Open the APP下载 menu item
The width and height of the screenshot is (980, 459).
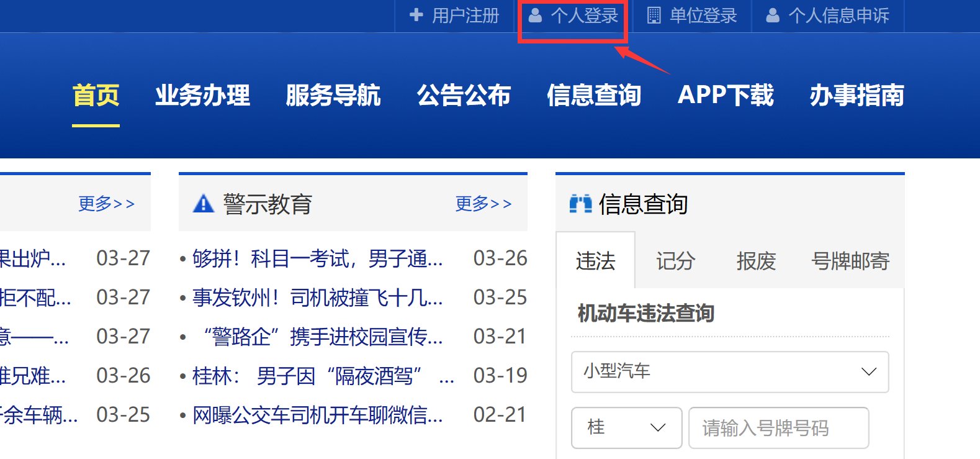tap(726, 96)
